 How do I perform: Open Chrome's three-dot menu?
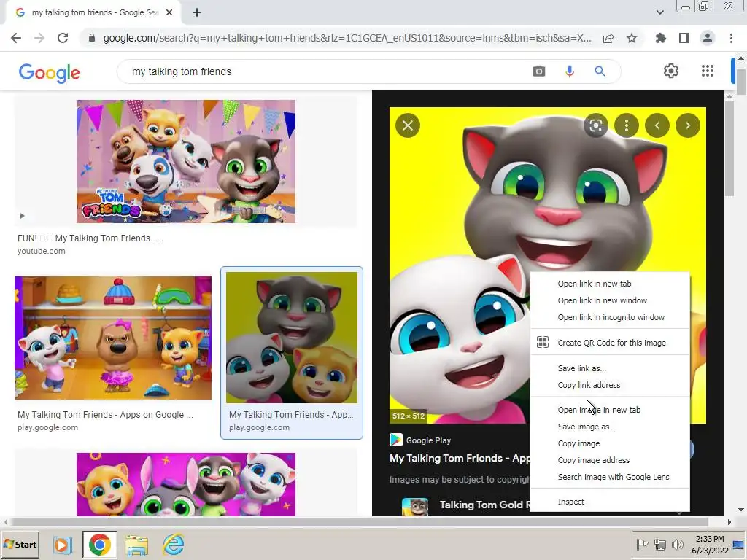click(731, 38)
